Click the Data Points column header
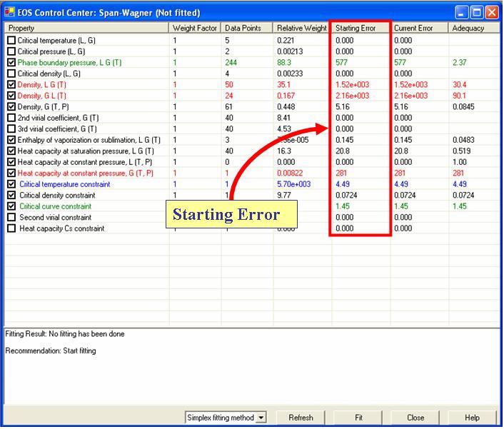Screen dimensions: 504x429 tap(247, 28)
